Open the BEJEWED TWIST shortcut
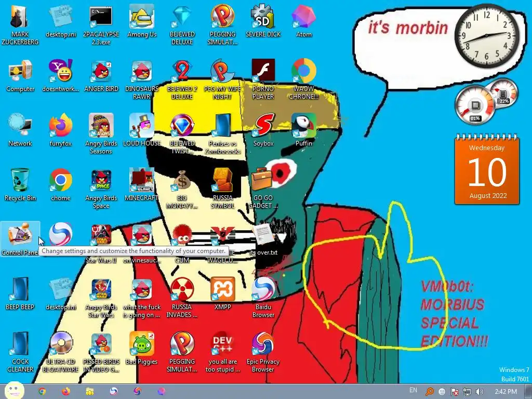Viewport: 532px width, 399px height. (x=182, y=134)
